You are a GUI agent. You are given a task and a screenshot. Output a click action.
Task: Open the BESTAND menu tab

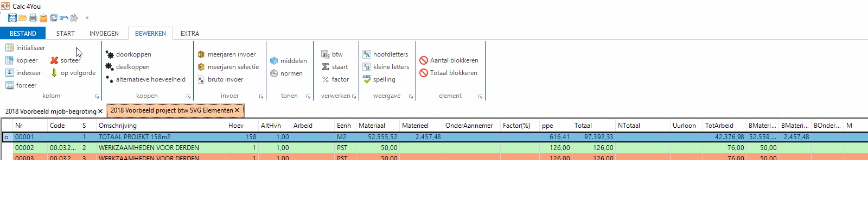23,34
